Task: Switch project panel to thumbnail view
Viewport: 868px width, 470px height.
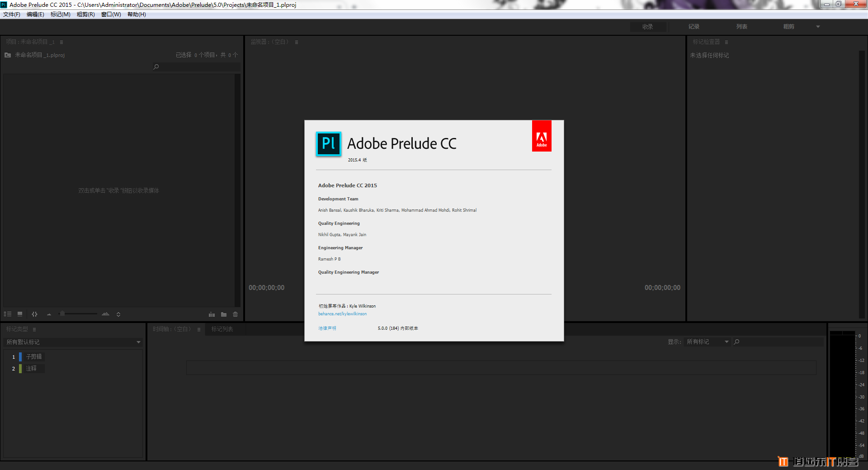Action: click(x=20, y=314)
